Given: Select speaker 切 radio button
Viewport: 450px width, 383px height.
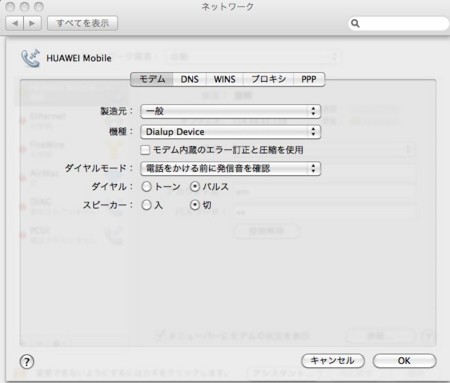Looking at the screenshot, I should point(195,205).
